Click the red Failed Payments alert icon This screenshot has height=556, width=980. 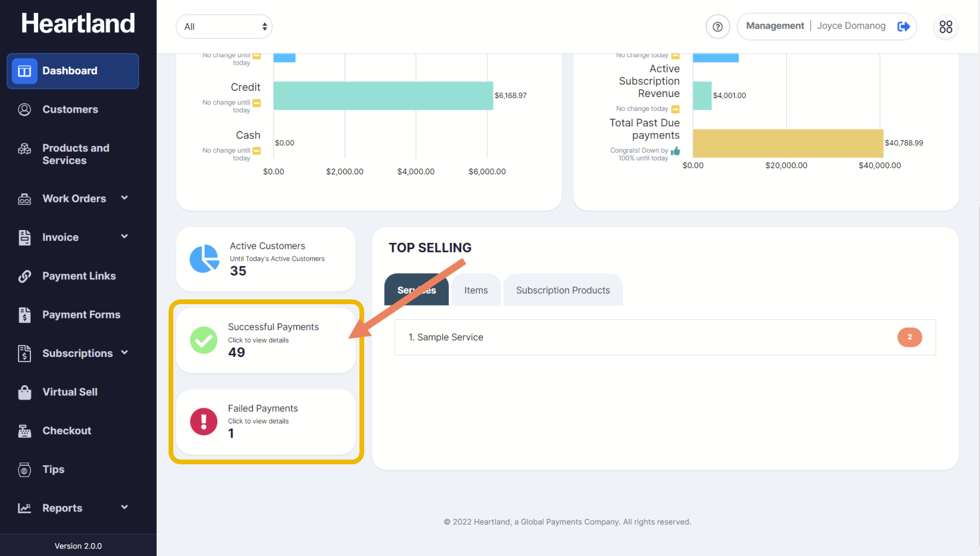click(x=204, y=422)
